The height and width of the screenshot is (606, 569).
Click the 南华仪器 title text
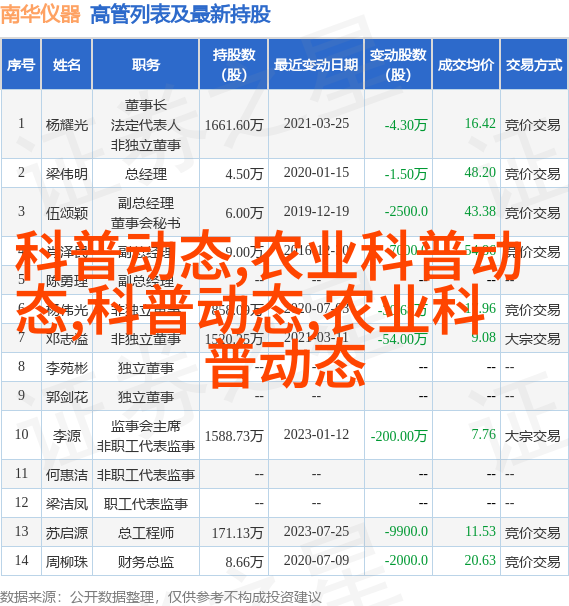tap(40, 14)
